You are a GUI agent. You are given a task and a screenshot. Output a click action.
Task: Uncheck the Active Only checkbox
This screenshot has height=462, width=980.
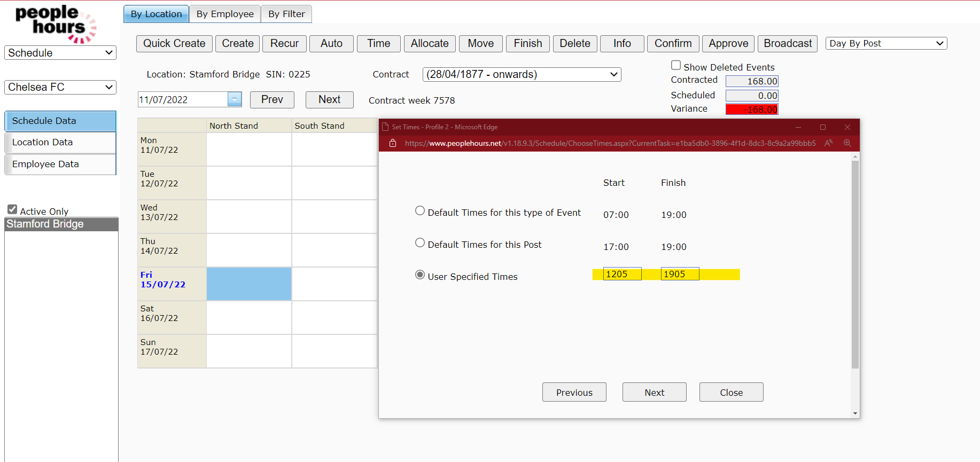click(12, 209)
